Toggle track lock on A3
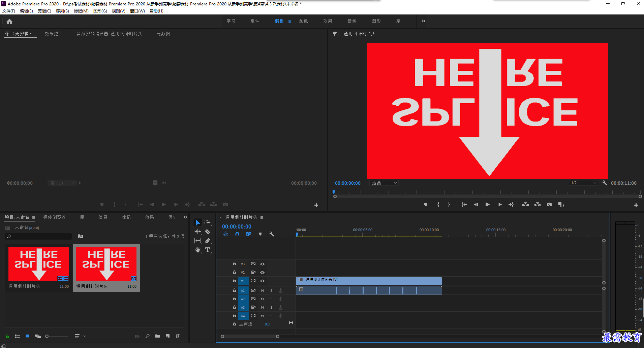This screenshot has height=348, width=644. (234, 307)
